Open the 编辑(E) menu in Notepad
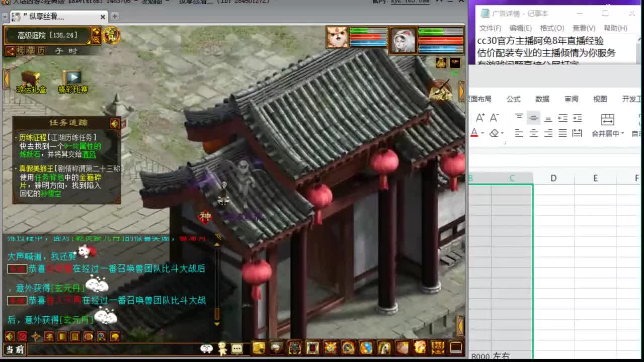Image resolution: width=644 pixels, height=362 pixels. [520, 28]
